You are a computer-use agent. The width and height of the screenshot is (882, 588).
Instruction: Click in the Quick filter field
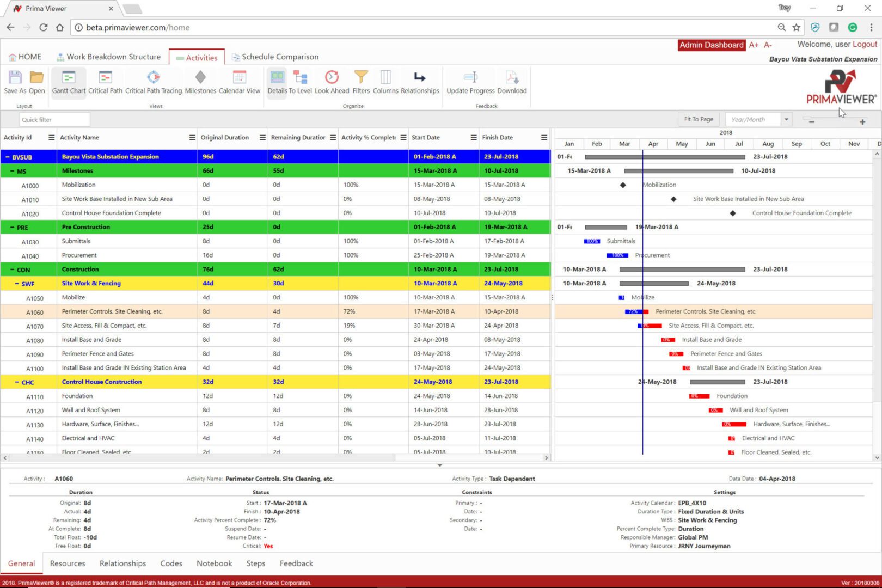pyautogui.click(x=54, y=120)
